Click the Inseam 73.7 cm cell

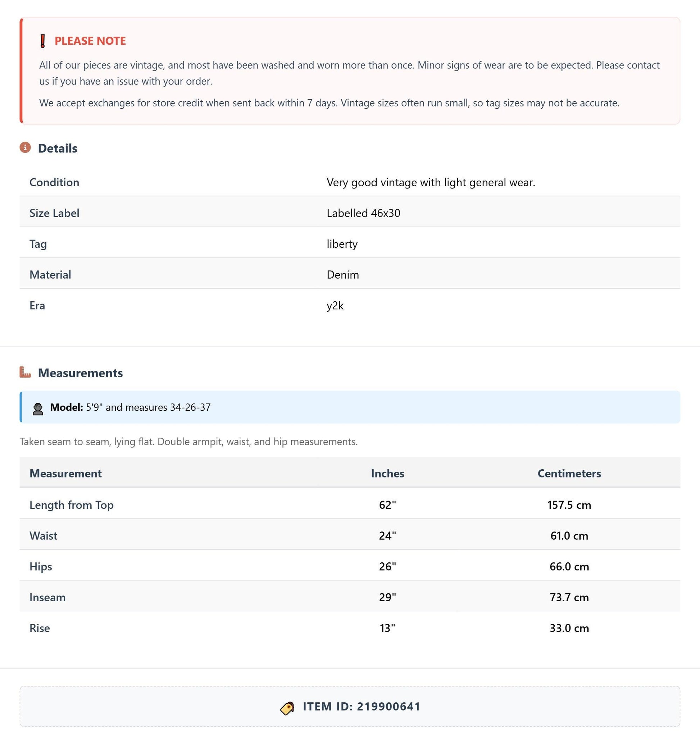[x=569, y=597]
